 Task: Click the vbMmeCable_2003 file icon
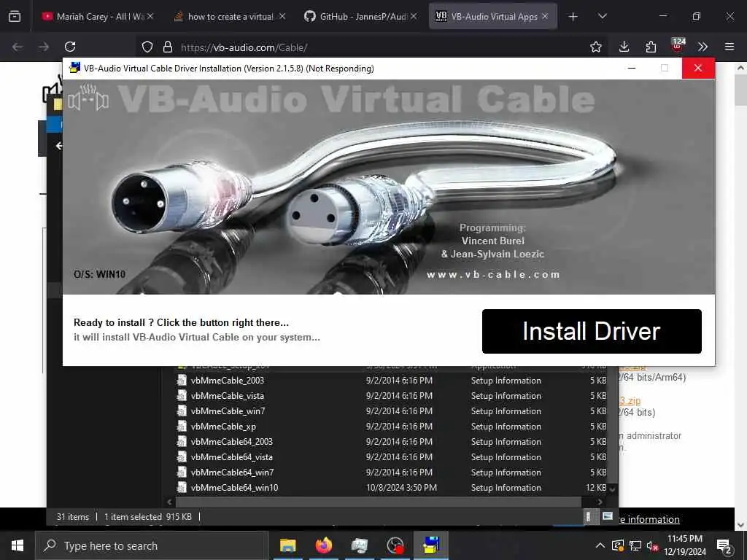click(x=182, y=380)
